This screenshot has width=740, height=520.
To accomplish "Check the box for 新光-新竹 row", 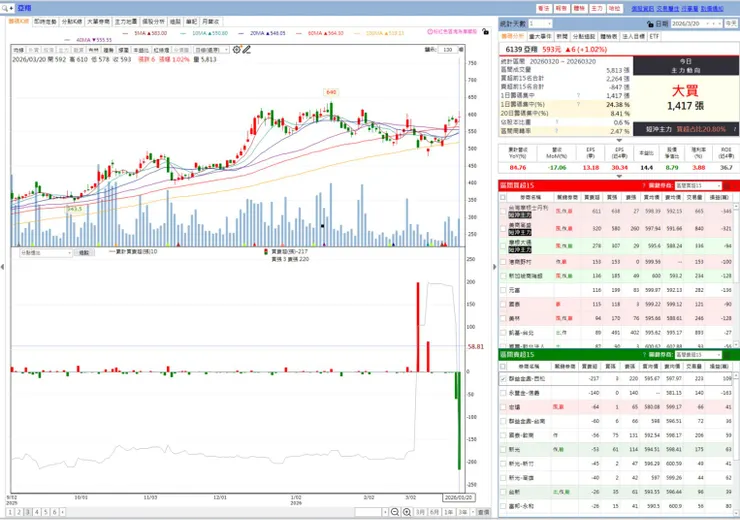I will coord(503,464).
